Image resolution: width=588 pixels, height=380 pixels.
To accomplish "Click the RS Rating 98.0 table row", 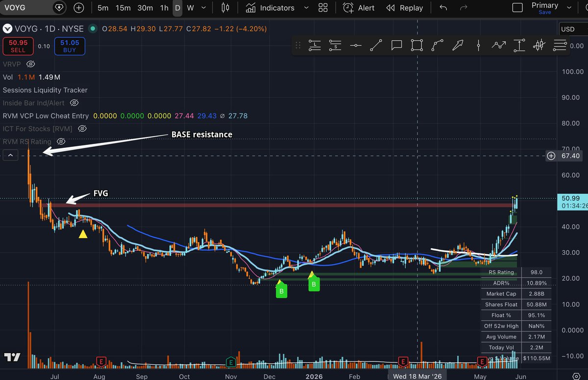I will (516, 272).
